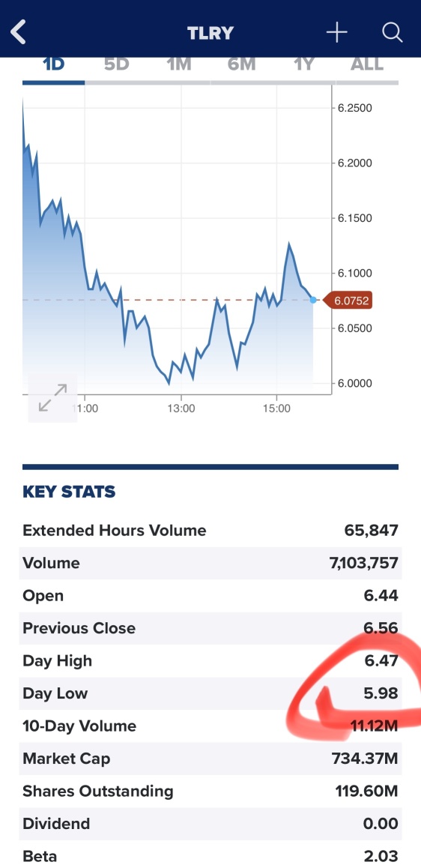
Task: Tap the TLRY ticker title
Action: pos(210,33)
